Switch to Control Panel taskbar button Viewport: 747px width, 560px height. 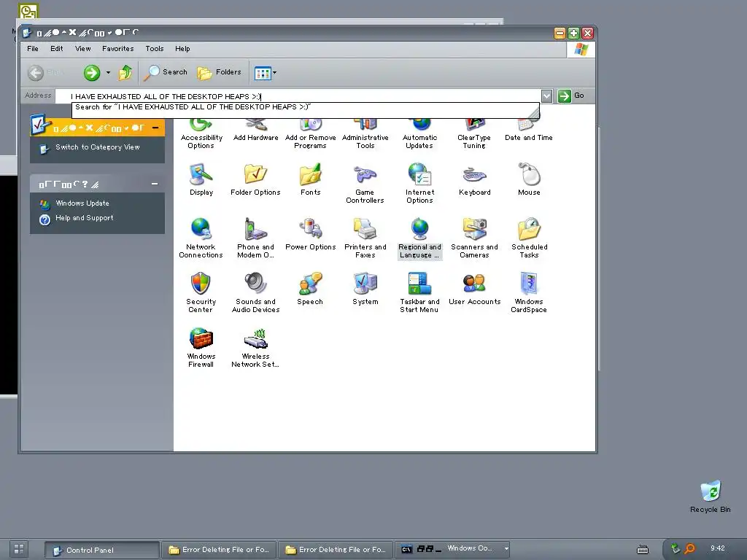pyautogui.click(x=102, y=550)
